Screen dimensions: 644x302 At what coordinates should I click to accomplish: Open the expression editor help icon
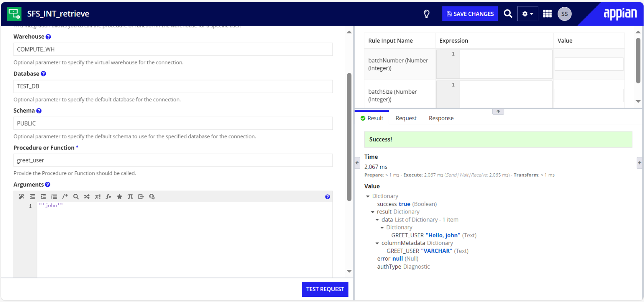point(328,197)
